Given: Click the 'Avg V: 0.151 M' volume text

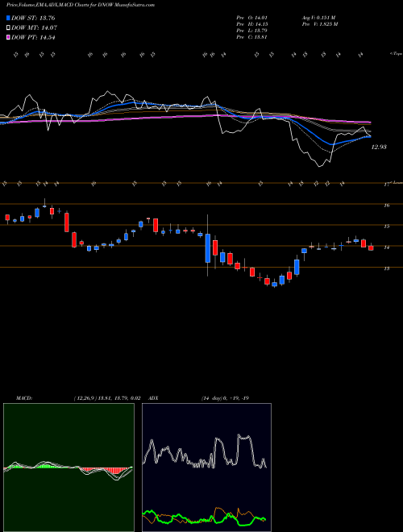Looking at the screenshot, I should point(318,17).
